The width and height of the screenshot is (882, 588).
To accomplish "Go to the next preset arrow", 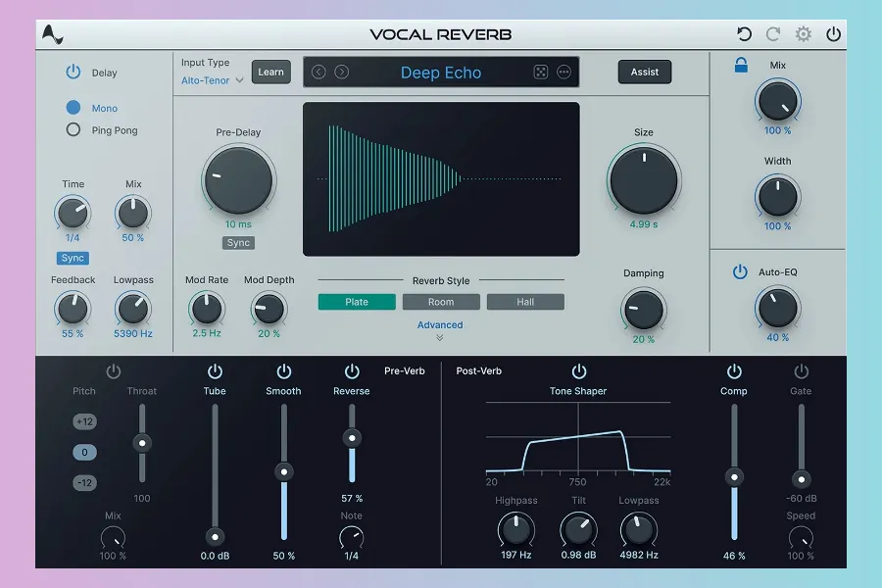I will [342, 72].
